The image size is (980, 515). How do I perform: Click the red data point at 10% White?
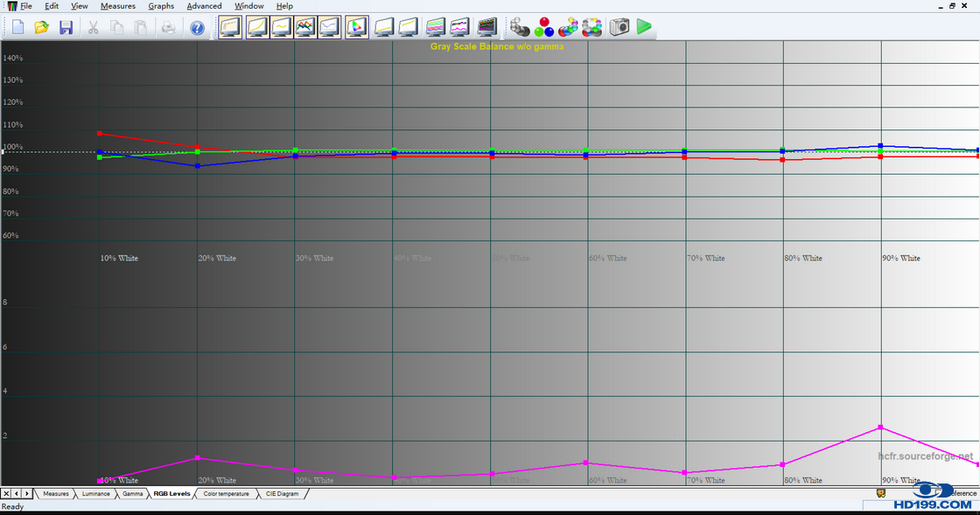click(x=100, y=134)
